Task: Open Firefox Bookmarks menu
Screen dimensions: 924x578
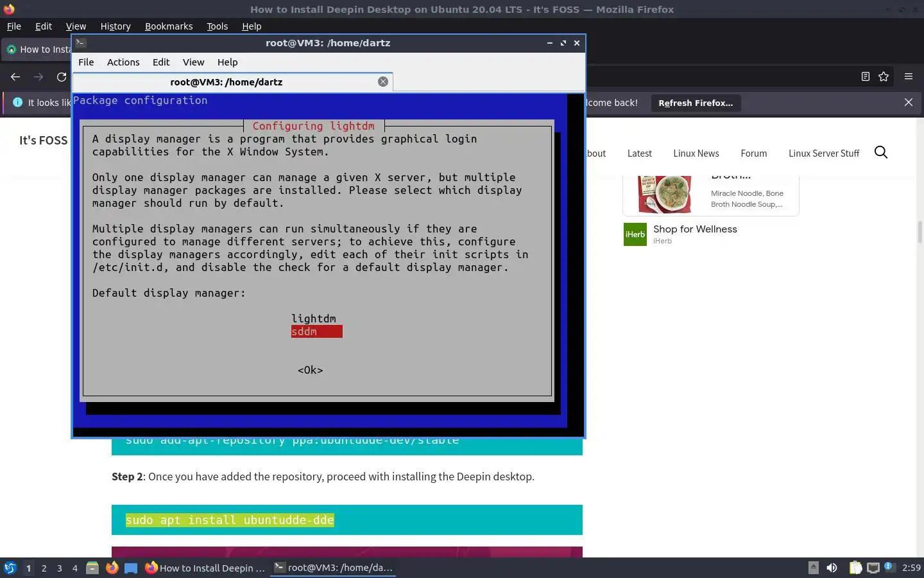Action: (169, 26)
